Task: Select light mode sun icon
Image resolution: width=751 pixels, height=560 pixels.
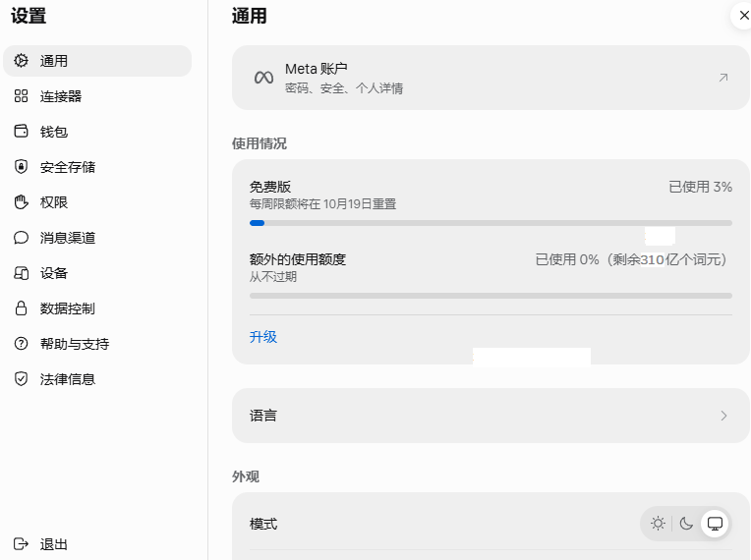Action: click(x=658, y=523)
